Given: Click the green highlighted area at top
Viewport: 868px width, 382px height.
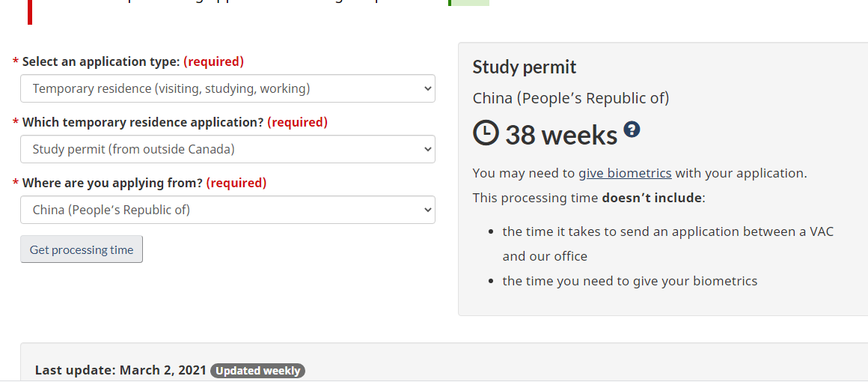Looking at the screenshot, I should (469, 2).
